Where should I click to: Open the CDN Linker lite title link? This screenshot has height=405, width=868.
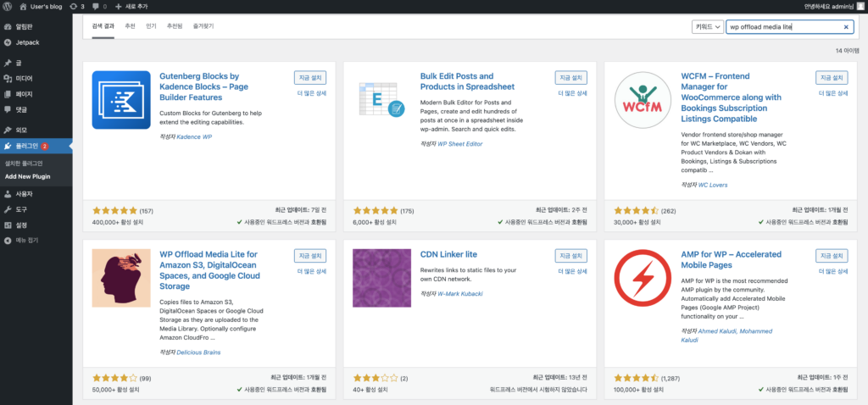click(x=448, y=254)
